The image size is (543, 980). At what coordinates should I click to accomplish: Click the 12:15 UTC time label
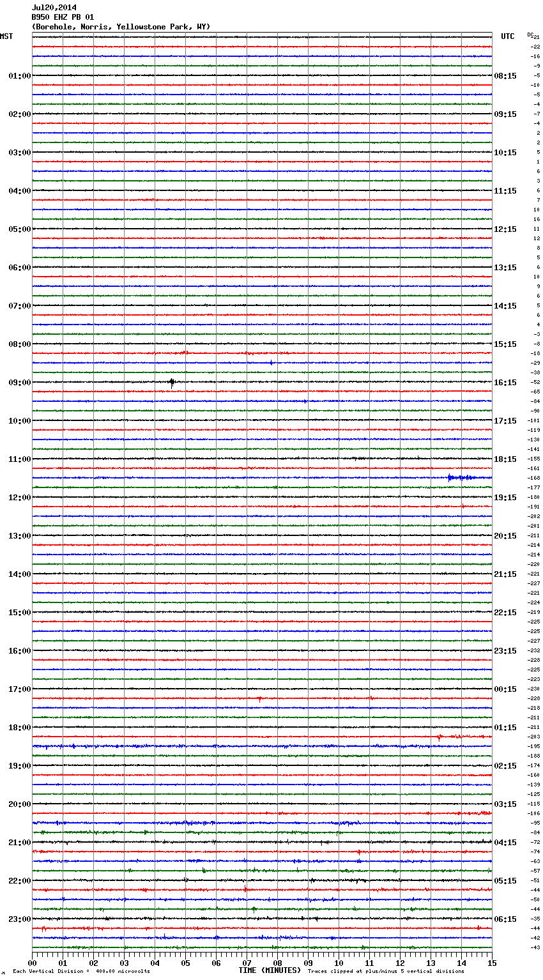coord(505,229)
